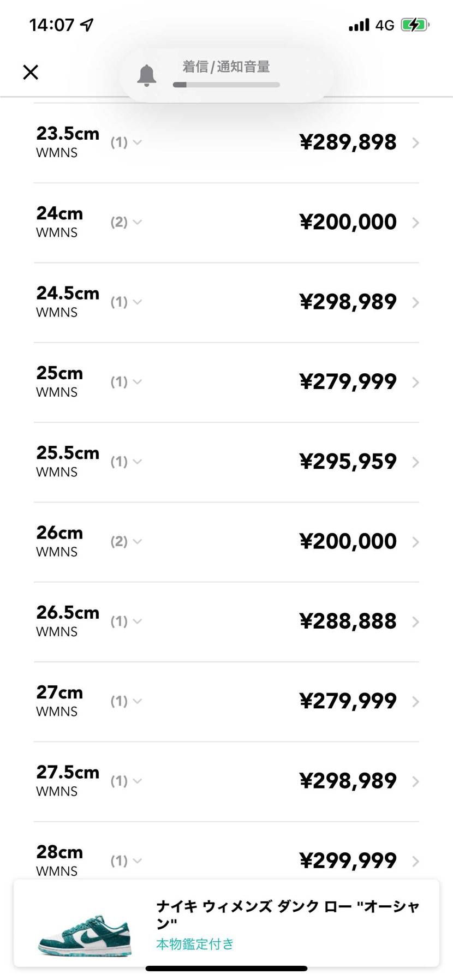This screenshot has height=980, width=453.
Task: Select the ¥279,999 price for 27cm
Action: coord(348,701)
